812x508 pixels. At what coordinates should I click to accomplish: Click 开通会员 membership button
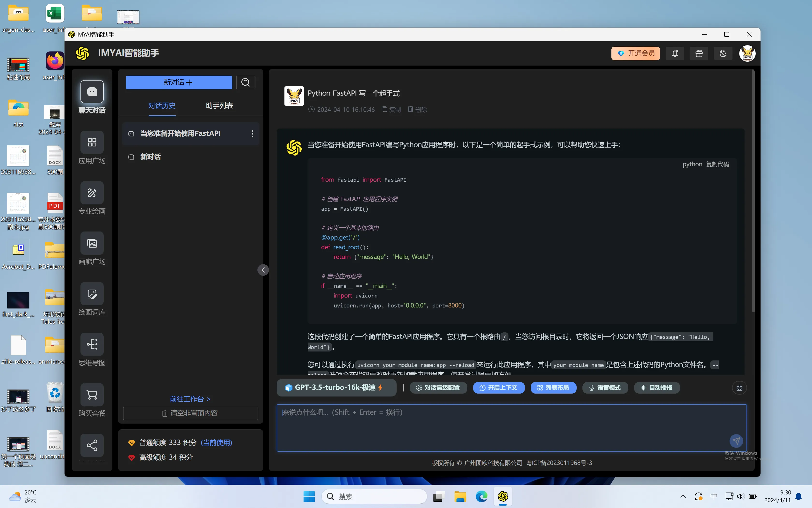click(636, 53)
